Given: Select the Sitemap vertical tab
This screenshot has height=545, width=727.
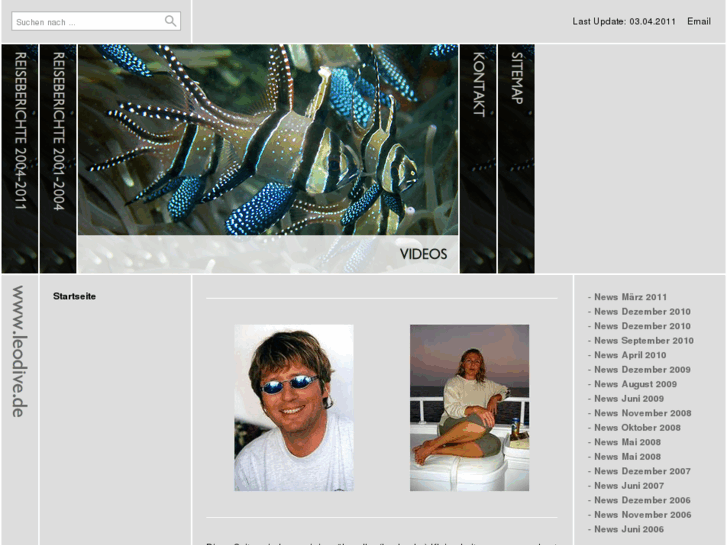Looking at the screenshot, I should tap(517, 159).
